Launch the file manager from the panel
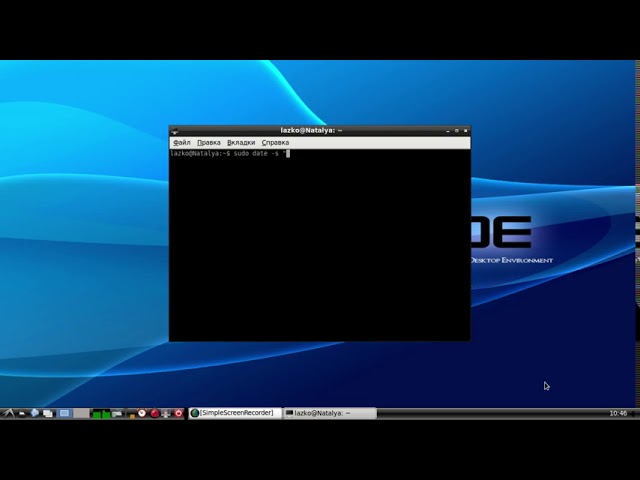 (x=22, y=413)
